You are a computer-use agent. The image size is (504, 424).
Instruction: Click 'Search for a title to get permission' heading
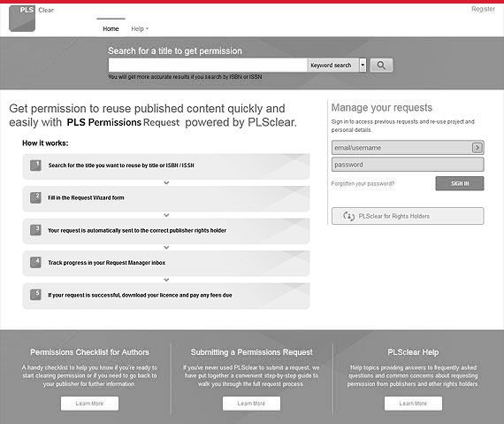pos(175,50)
